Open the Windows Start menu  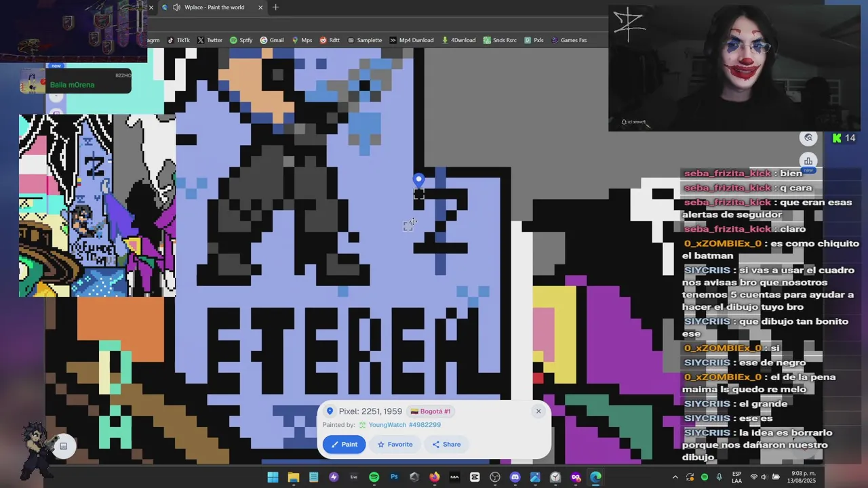pos(273,477)
